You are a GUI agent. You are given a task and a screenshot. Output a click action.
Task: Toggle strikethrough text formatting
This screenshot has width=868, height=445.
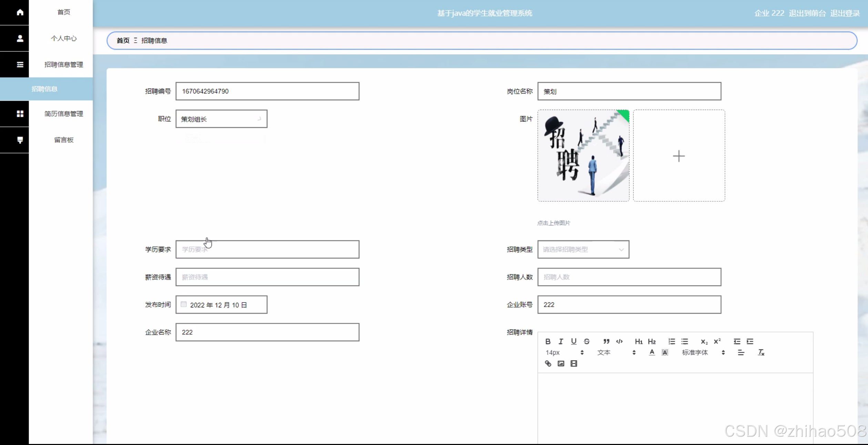point(586,341)
